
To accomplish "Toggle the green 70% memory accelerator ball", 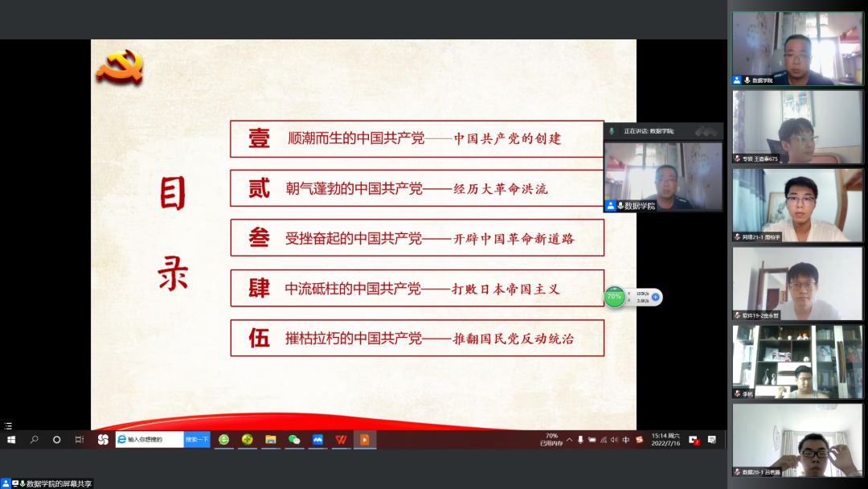I will [x=615, y=297].
